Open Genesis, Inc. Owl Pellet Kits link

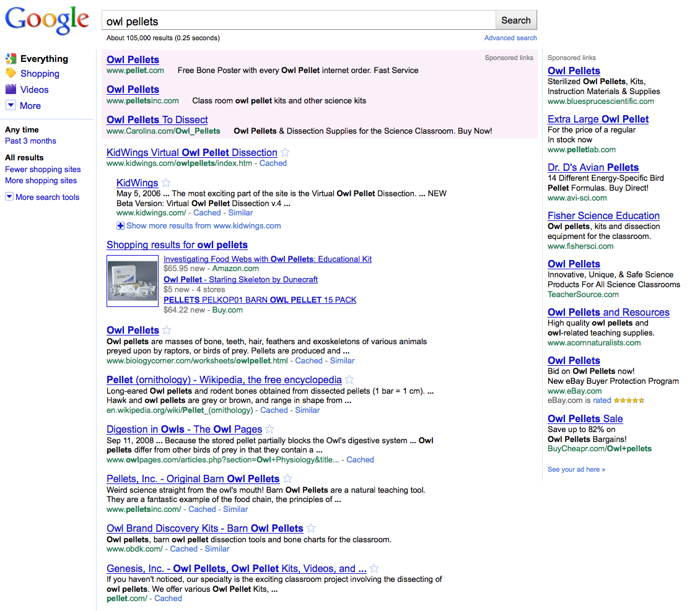click(x=236, y=569)
